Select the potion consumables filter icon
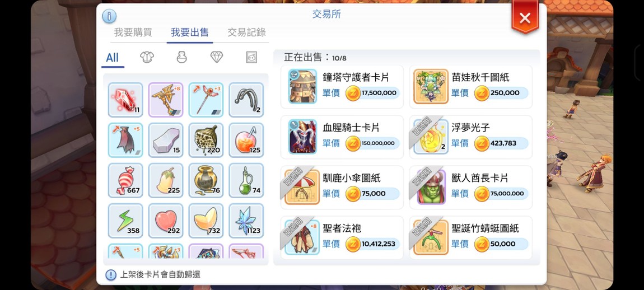The image size is (644, 290). [181, 57]
